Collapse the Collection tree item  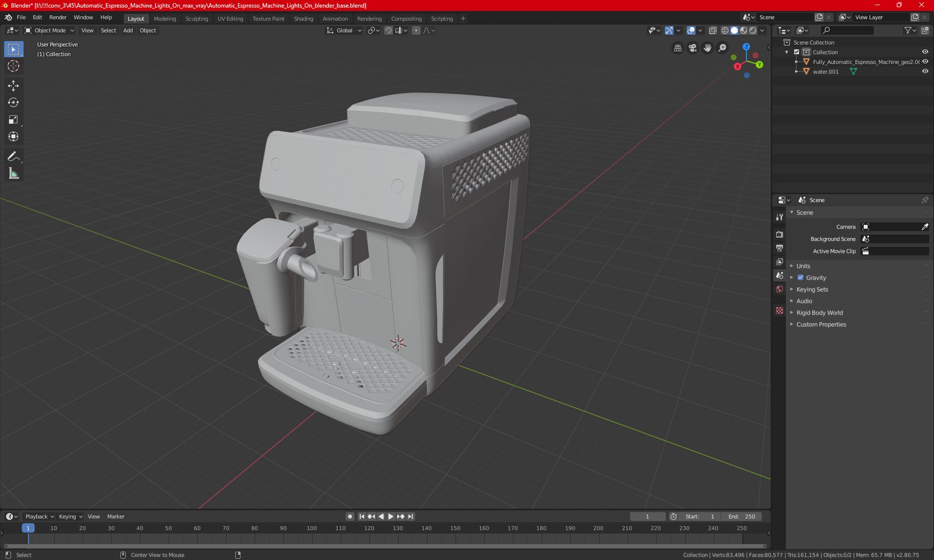point(787,52)
